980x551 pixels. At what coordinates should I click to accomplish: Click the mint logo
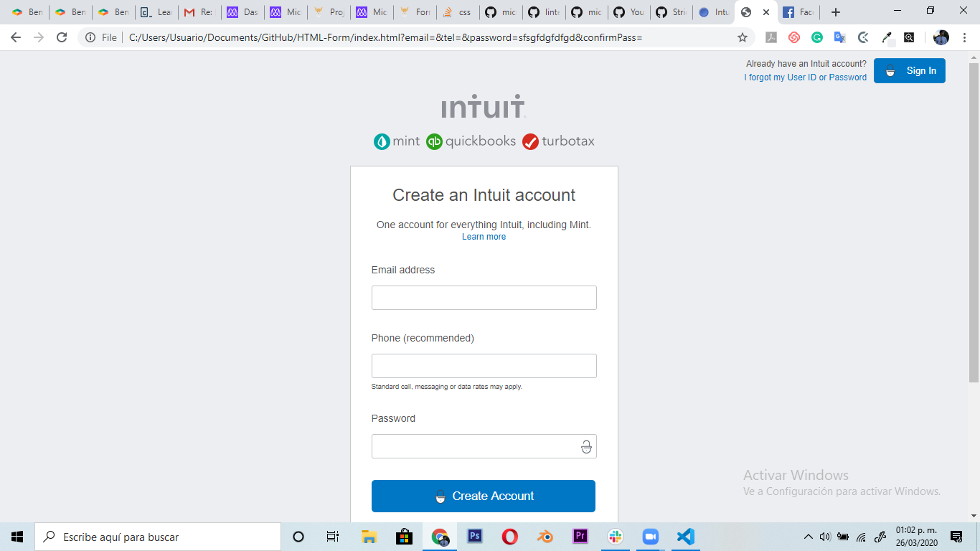pos(396,141)
